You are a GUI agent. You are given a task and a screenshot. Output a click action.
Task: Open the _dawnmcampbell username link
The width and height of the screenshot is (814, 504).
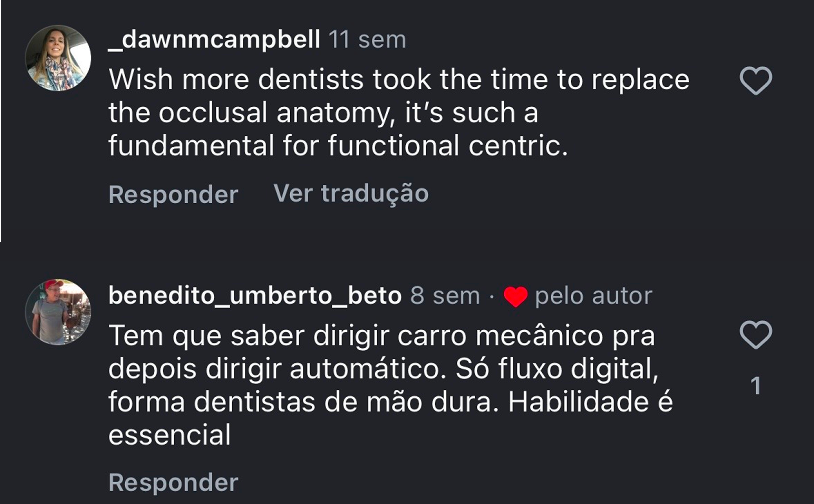[x=214, y=40]
